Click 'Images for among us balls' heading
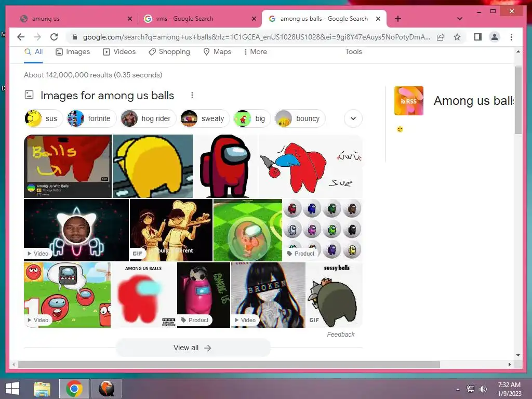Viewport: 532px width, 399px height. tap(107, 96)
